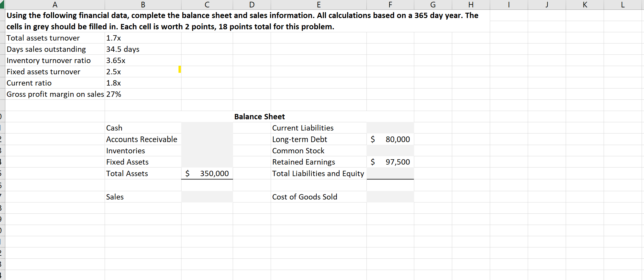The image size is (644, 280).
Task: Select column D header
Action: (x=252, y=5)
